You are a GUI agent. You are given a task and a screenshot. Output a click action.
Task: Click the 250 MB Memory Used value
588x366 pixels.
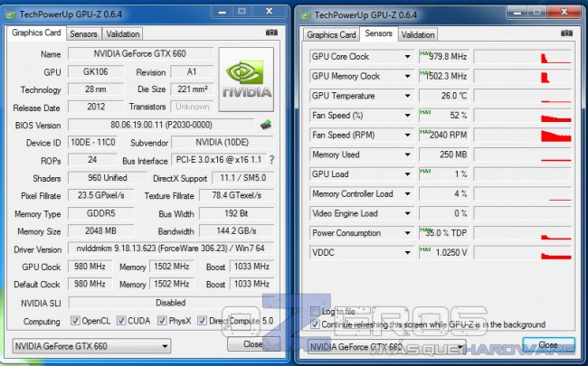[x=443, y=155]
